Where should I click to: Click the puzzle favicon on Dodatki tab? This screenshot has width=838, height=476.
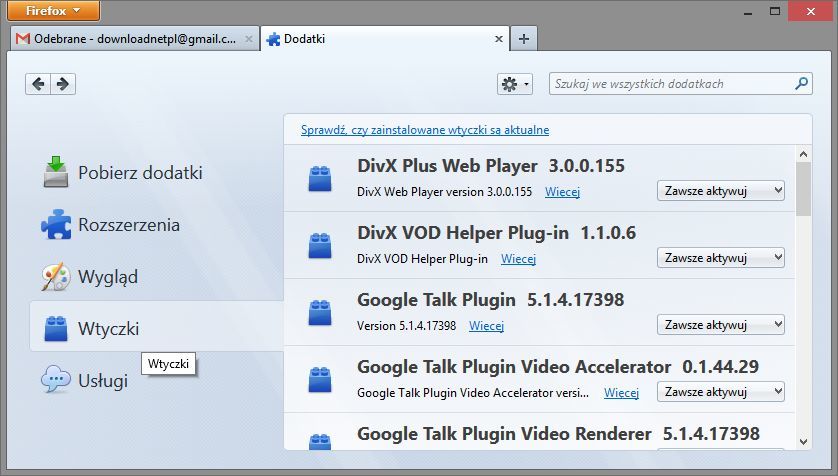[x=273, y=39]
